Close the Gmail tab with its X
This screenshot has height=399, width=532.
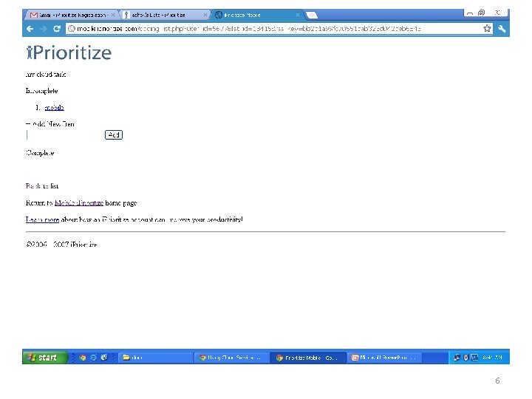[x=113, y=15]
